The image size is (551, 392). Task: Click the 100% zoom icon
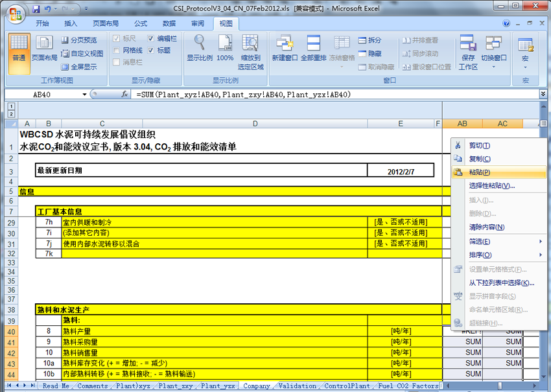225,44
